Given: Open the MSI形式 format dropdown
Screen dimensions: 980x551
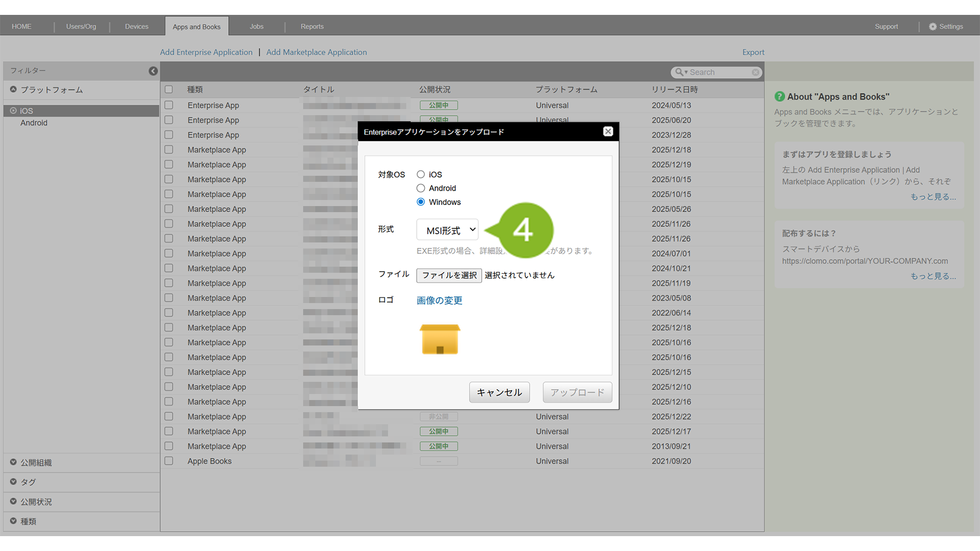Looking at the screenshot, I should click(x=447, y=230).
